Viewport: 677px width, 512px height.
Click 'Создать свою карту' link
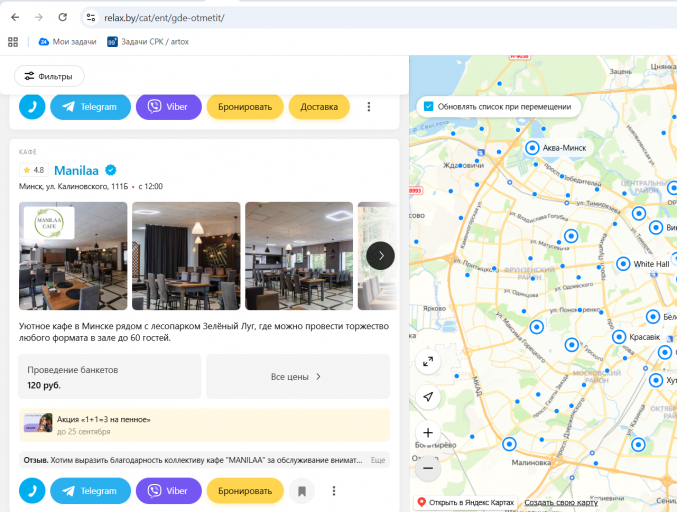[x=560, y=503]
